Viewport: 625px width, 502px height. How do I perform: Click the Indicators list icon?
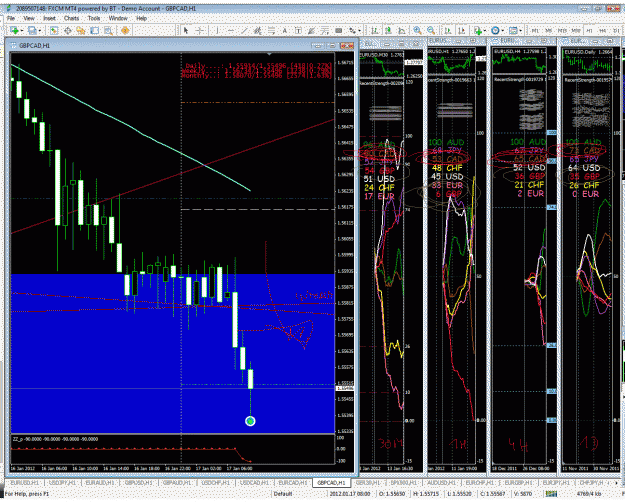tap(477, 30)
